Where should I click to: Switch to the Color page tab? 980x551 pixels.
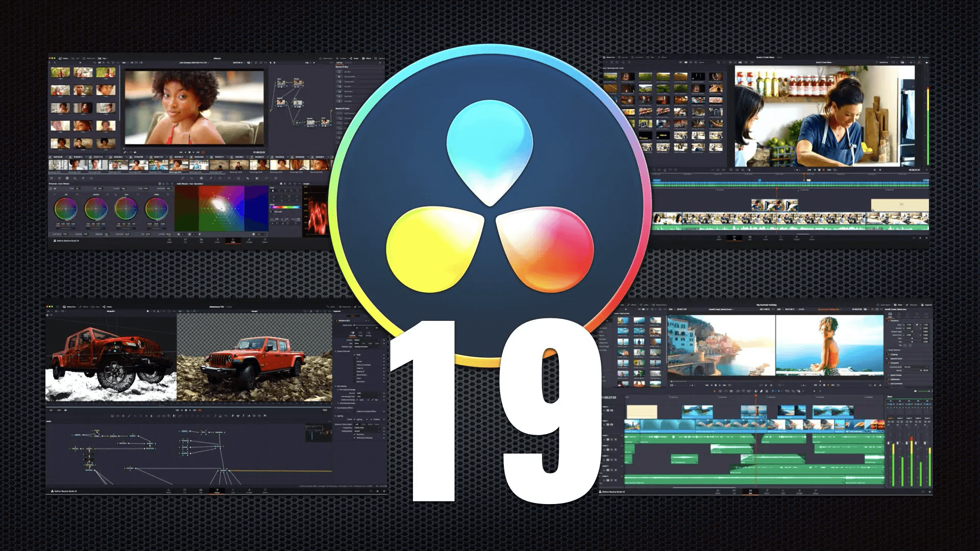click(233, 240)
